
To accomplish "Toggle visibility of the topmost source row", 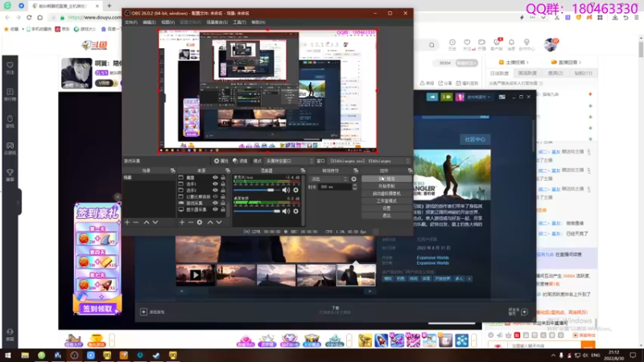I will tap(215, 177).
